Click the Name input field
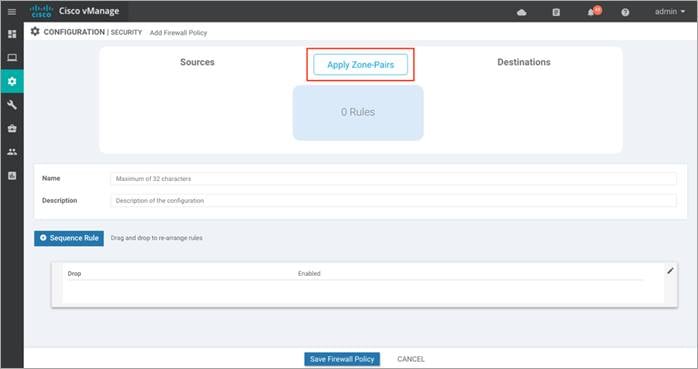 pyautogui.click(x=394, y=178)
